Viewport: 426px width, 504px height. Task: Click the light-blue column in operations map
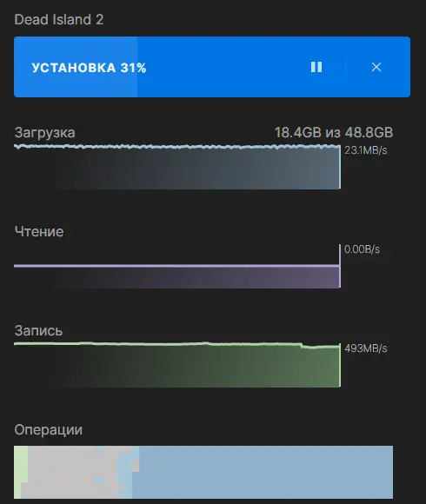pos(124,473)
